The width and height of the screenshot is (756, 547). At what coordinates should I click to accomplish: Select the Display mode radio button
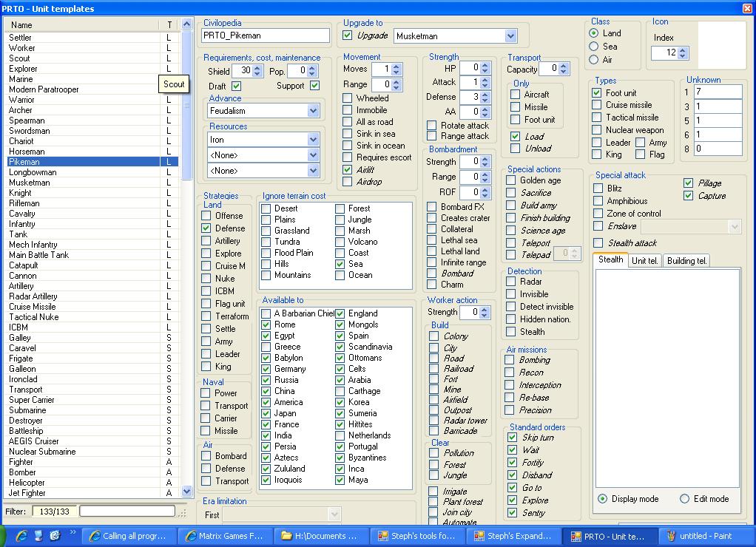(603, 499)
